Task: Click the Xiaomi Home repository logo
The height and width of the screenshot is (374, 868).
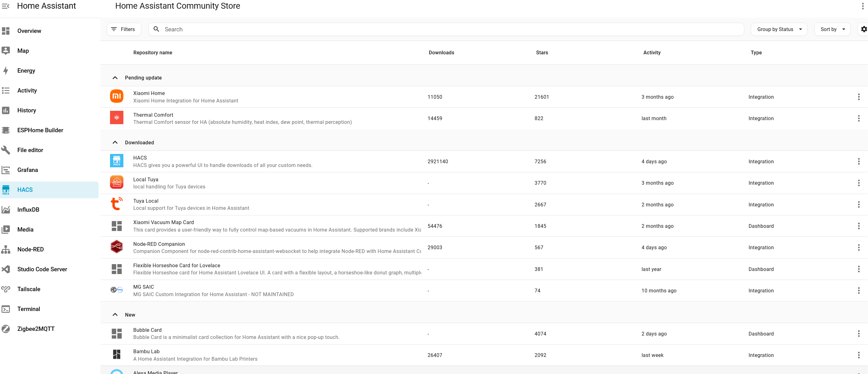Action: click(117, 97)
